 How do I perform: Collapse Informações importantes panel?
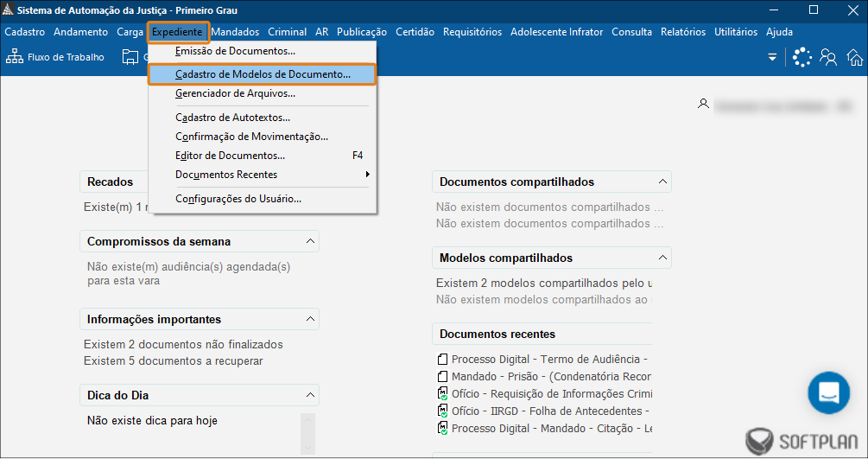click(310, 319)
